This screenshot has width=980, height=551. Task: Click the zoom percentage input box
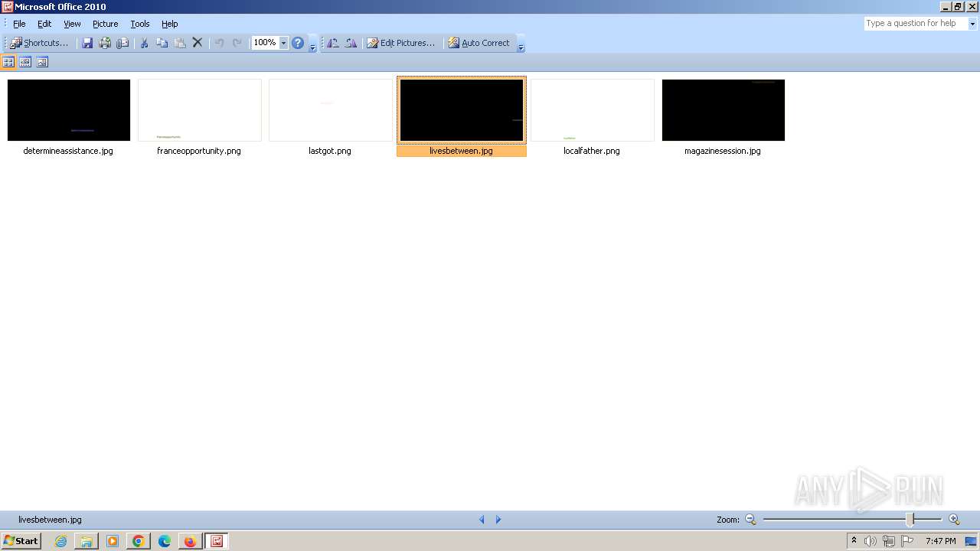266,43
